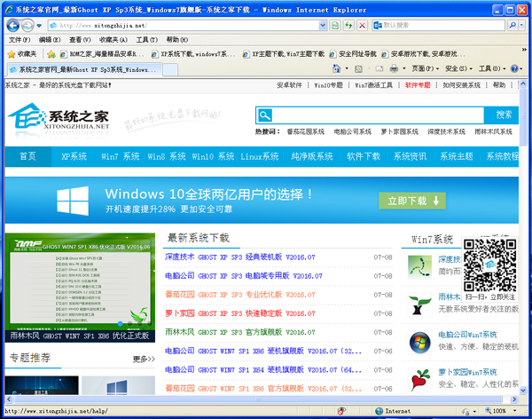Click the 深度技术 green swirl icon
The height and width of the screenshot is (419, 532).
click(419, 267)
